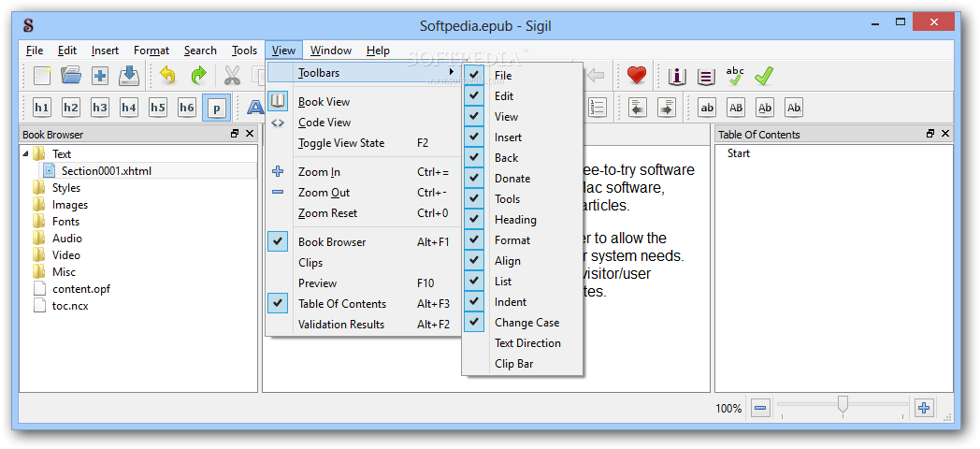Select Toggle View State menu entry
980x449 pixels.
tap(363, 143)
